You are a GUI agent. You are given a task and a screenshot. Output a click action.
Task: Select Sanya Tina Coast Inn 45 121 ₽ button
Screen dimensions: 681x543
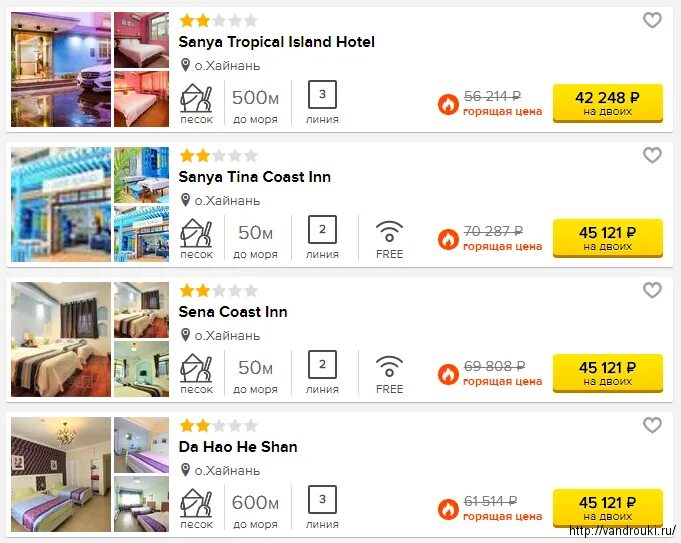[608, 238]
